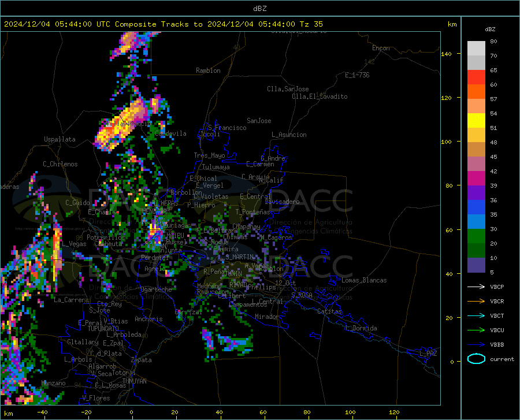
Task: Click the TUNUYAN map label
Action: (134, 381)
